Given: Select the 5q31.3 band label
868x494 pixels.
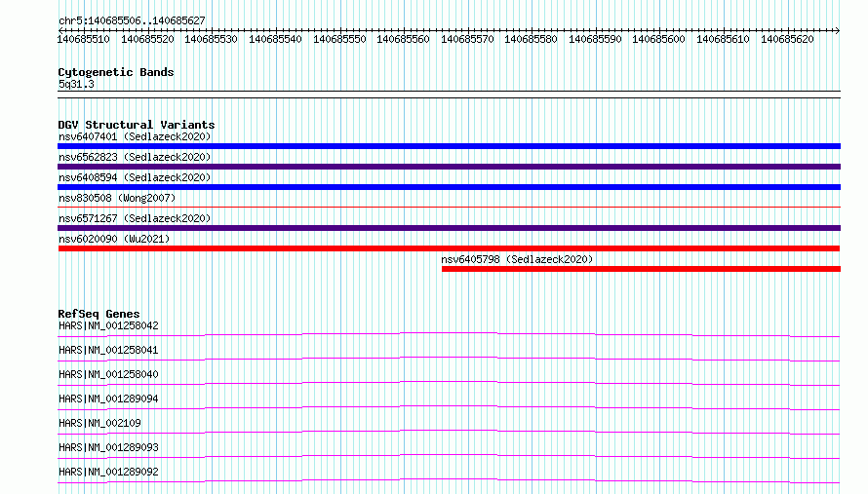Looking at the screenshot, I should click(76, 84).
